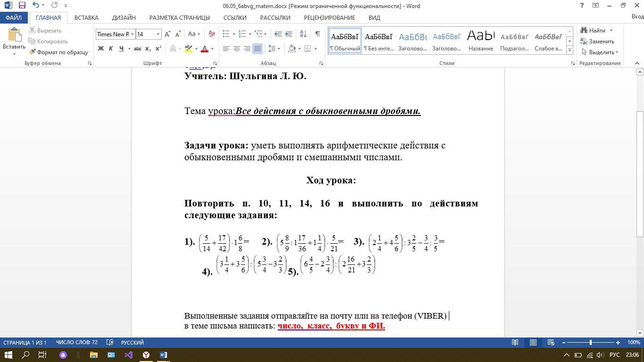Expand the styles gallery more arrow
This screenshot has width=644, height=362.
click(x=570, y=50)
